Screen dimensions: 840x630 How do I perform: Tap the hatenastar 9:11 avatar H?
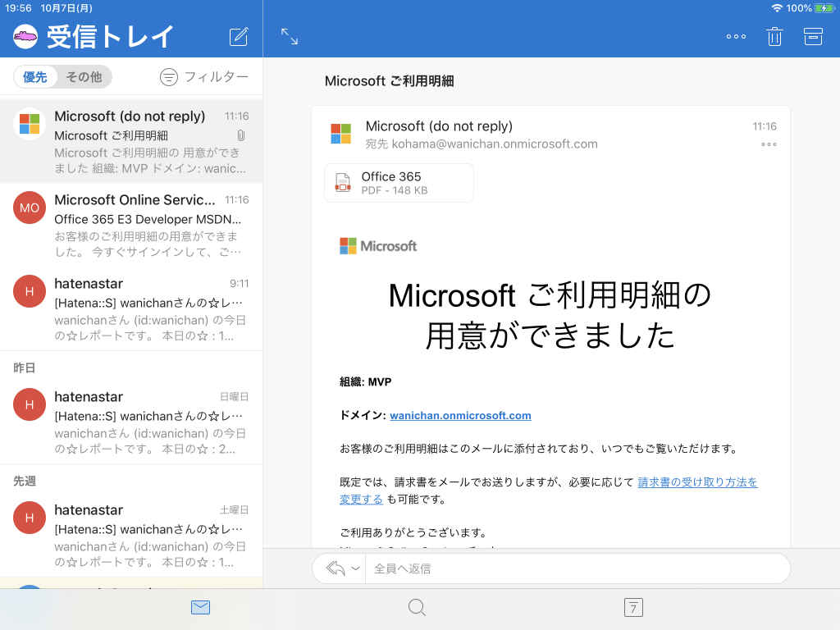[30, 291]
